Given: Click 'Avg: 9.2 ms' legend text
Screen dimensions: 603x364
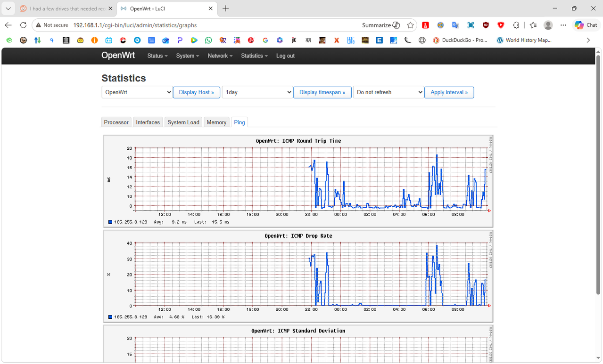Looking at the screenshot, I should (x=171, y=222).
